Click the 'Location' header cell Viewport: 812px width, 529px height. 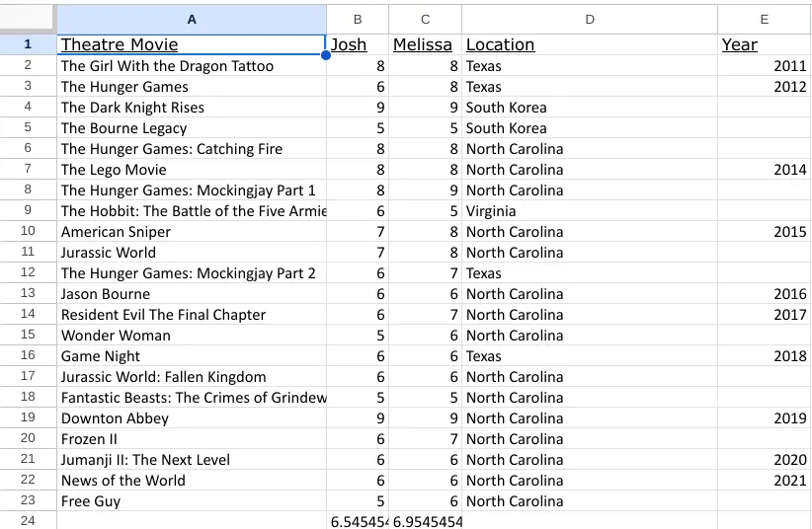[x=590, y=44]
